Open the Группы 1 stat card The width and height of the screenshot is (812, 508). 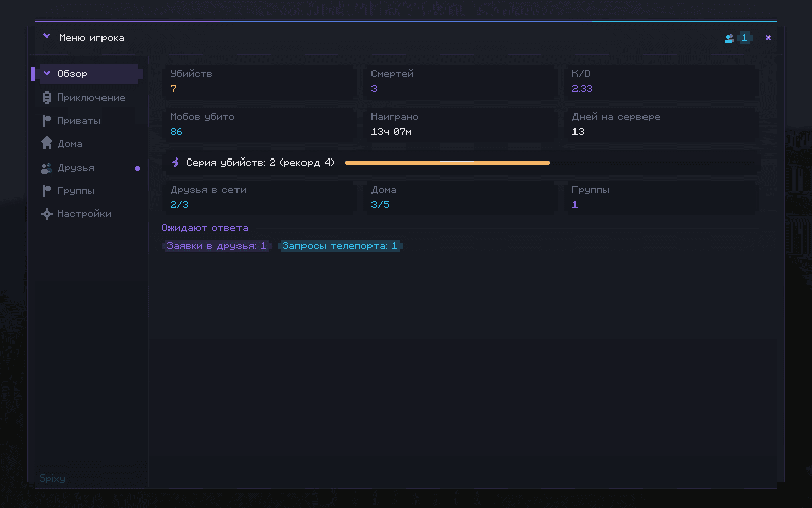coord(662,197)
